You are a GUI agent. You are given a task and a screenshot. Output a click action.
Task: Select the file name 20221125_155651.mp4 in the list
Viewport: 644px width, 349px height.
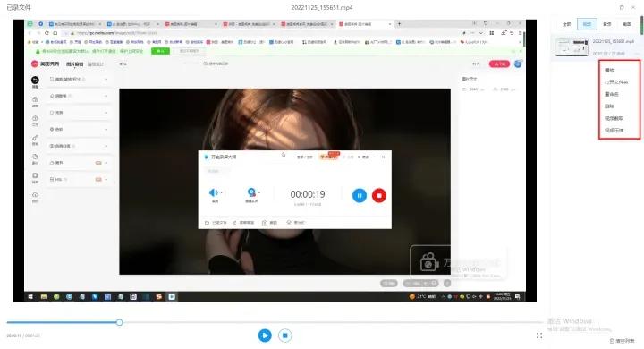coord(614,41)
